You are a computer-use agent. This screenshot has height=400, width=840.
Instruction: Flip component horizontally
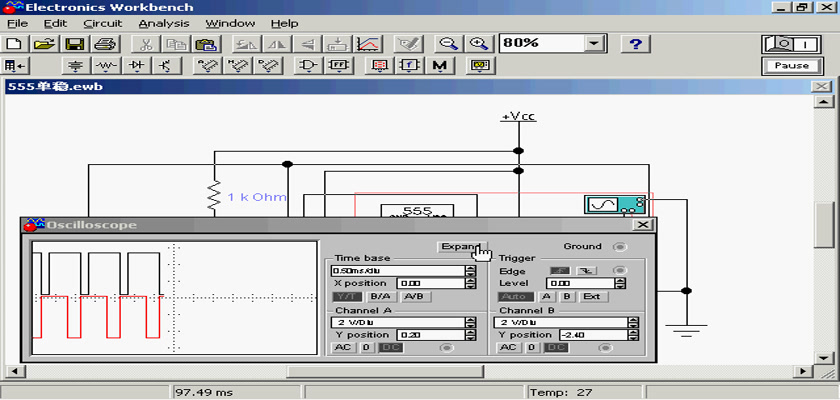tap(278, 43)
